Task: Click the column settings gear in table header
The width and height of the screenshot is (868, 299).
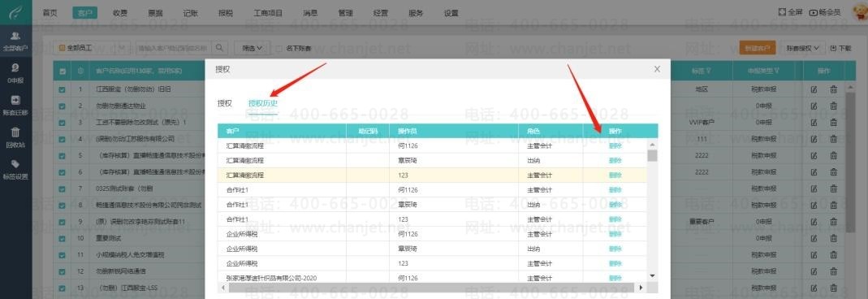Action: [81, 71]
